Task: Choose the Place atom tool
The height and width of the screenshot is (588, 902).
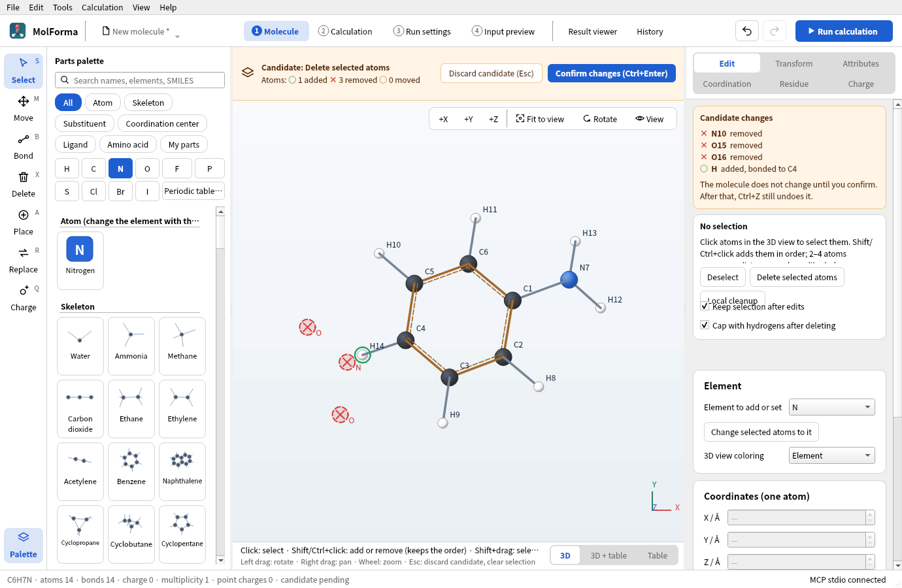Action: click(x=24, y=222)
